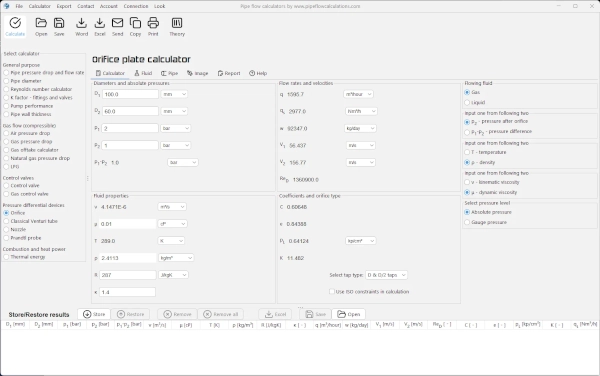This screenshot has width=600, height=376.
Task: Open the p2 pressure unit dropdown
Action: point(176,145)
